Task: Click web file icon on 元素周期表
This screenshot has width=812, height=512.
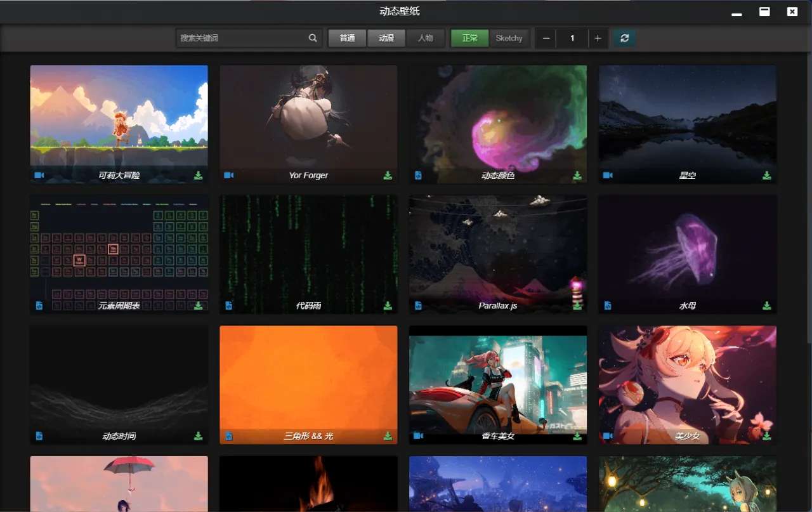Action: point(39,306)
